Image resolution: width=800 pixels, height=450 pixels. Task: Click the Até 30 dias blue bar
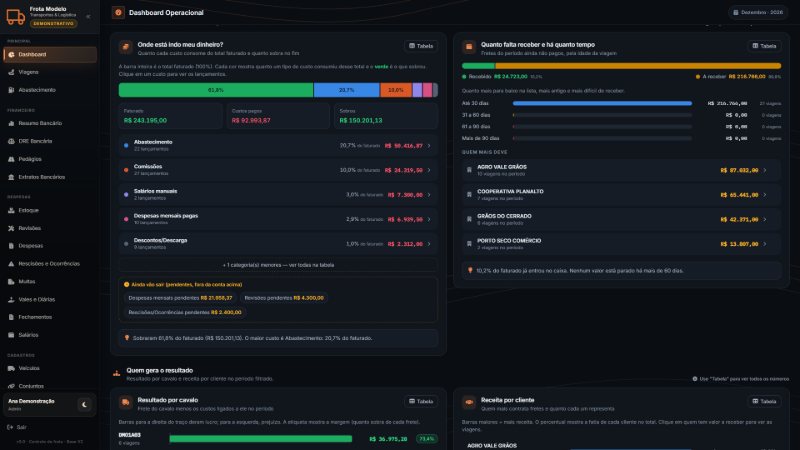pyautogui.click(x=602, y=104)
